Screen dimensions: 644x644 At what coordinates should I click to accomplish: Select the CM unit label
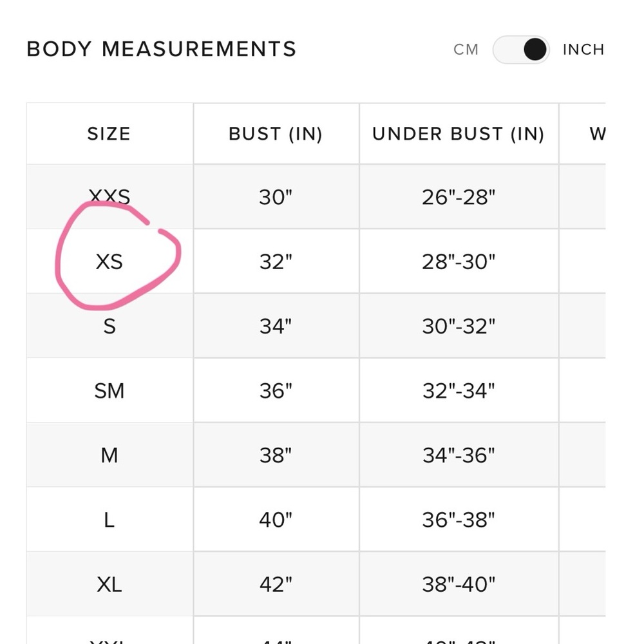[x=466, y=50]
